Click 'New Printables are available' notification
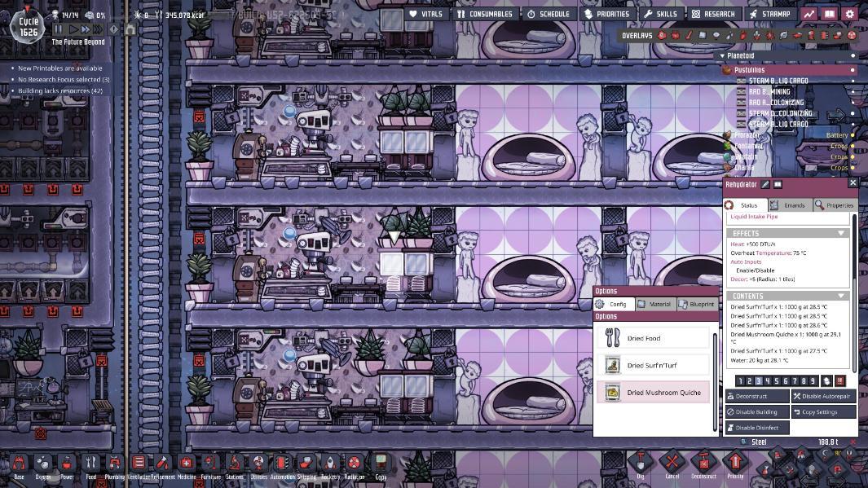 tap(59, 68)
